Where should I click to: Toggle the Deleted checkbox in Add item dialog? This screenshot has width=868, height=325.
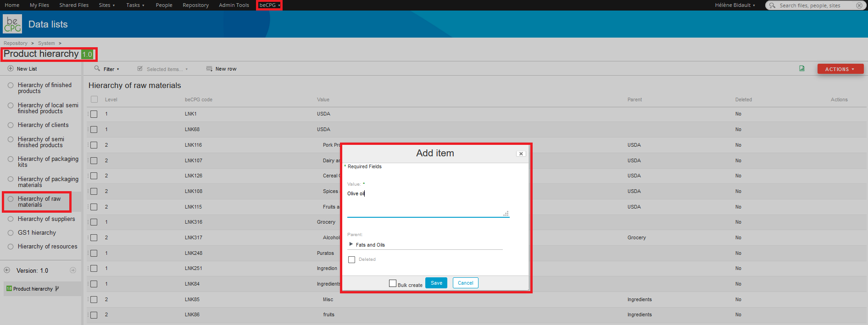click(x=352, y=260)
